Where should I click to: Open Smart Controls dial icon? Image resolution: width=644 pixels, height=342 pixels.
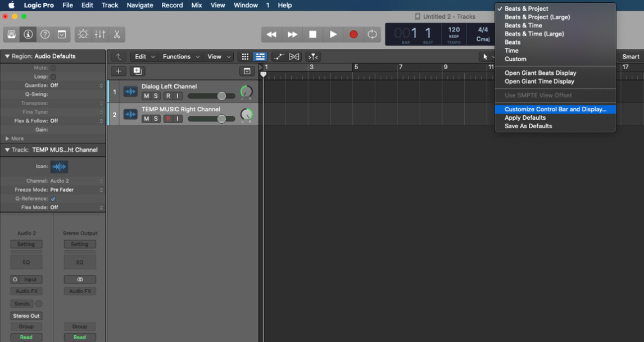[x=83, y=34]
